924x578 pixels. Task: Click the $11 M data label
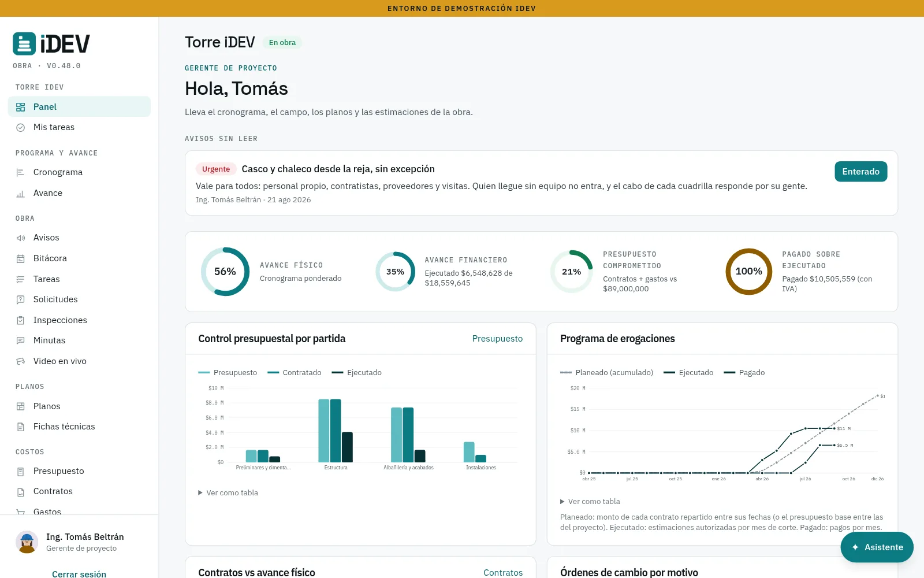pos(844,429)
